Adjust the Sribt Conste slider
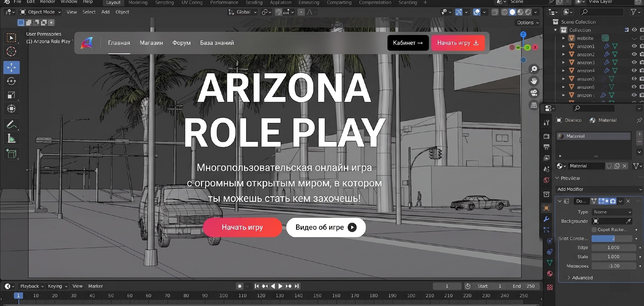Screen dimensions: 644x306 [612, 239]
